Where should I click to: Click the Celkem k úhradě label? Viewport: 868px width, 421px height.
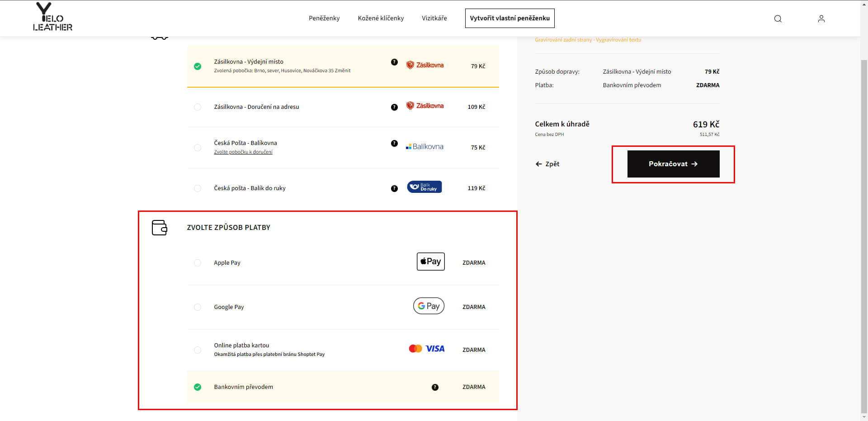pyautogui.click(x=562, y=124)
